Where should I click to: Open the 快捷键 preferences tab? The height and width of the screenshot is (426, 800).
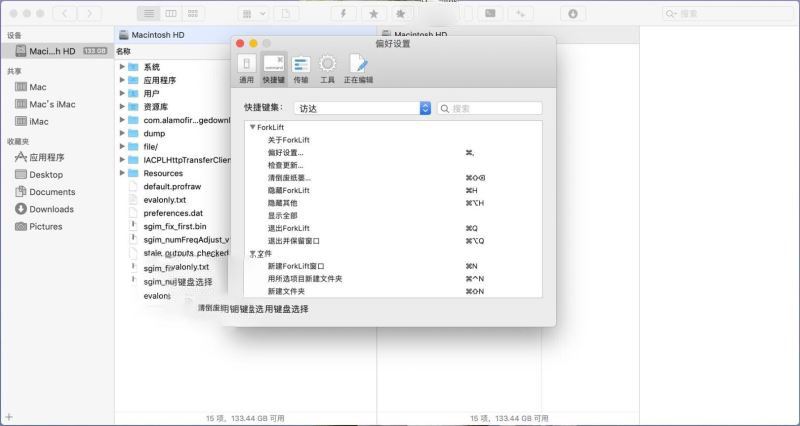click(x=273, y=68)
